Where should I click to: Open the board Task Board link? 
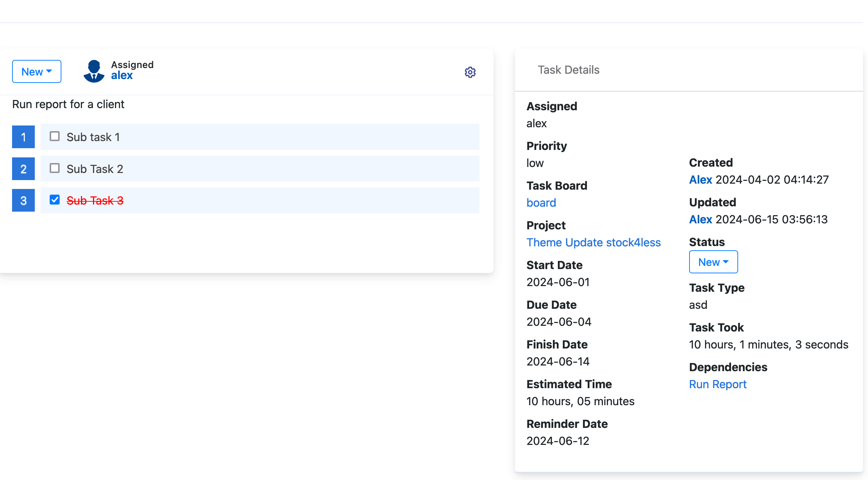[x=541, y=202]
